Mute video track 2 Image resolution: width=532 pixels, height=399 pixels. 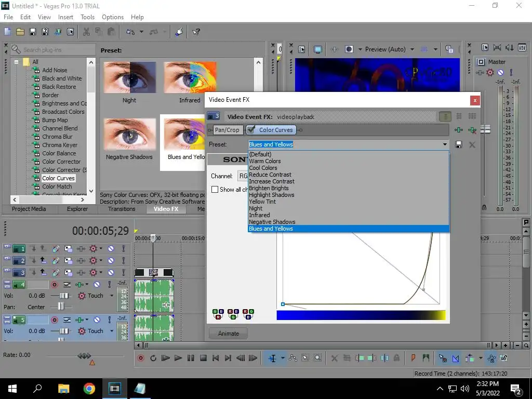pyautogui.click(x=111, y=261)
